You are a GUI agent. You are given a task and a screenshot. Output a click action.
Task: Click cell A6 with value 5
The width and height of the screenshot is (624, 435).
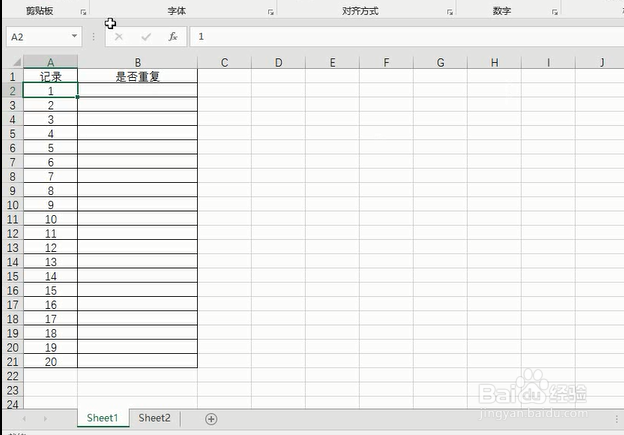click(51, 148)
